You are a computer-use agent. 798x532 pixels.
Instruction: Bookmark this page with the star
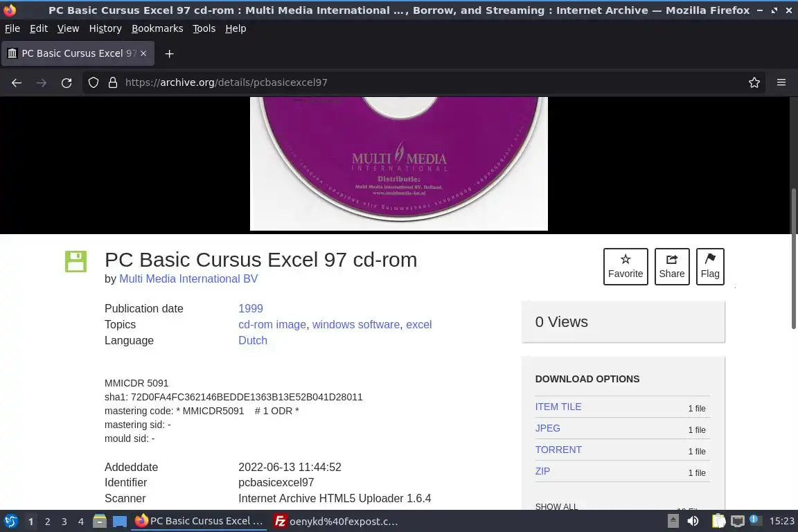(754, 82)
